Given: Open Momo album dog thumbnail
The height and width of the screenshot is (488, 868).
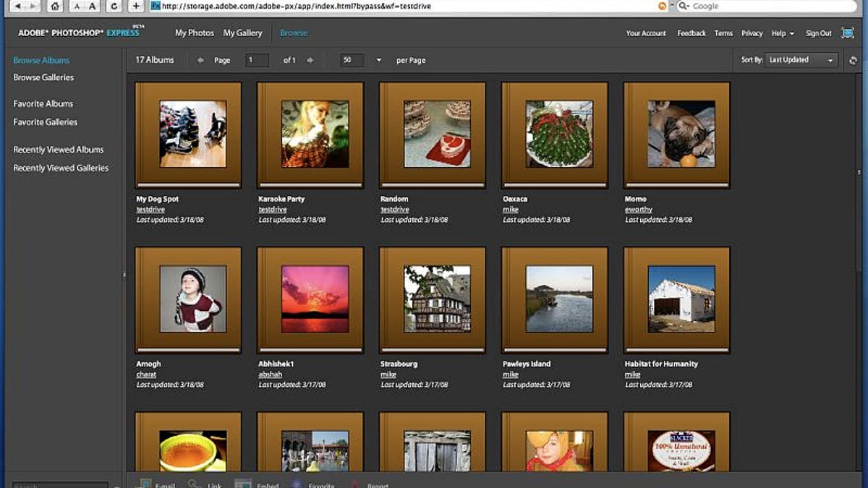Looking at the screenshot, I should [x=678, y=135].
